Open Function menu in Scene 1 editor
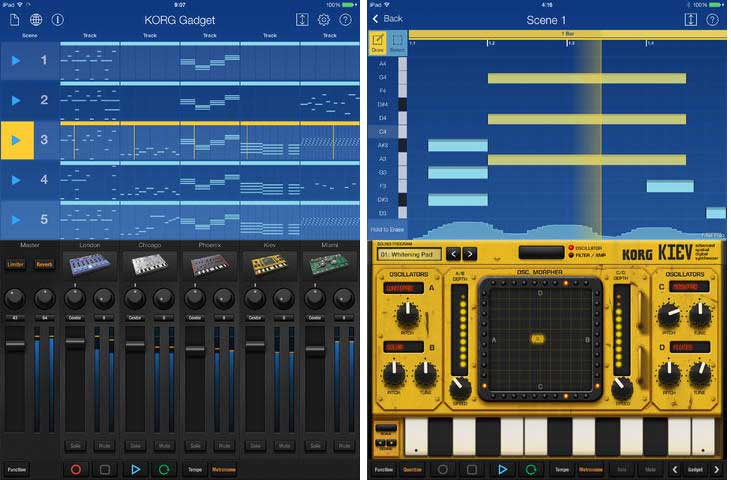 (x=384, y=469)
